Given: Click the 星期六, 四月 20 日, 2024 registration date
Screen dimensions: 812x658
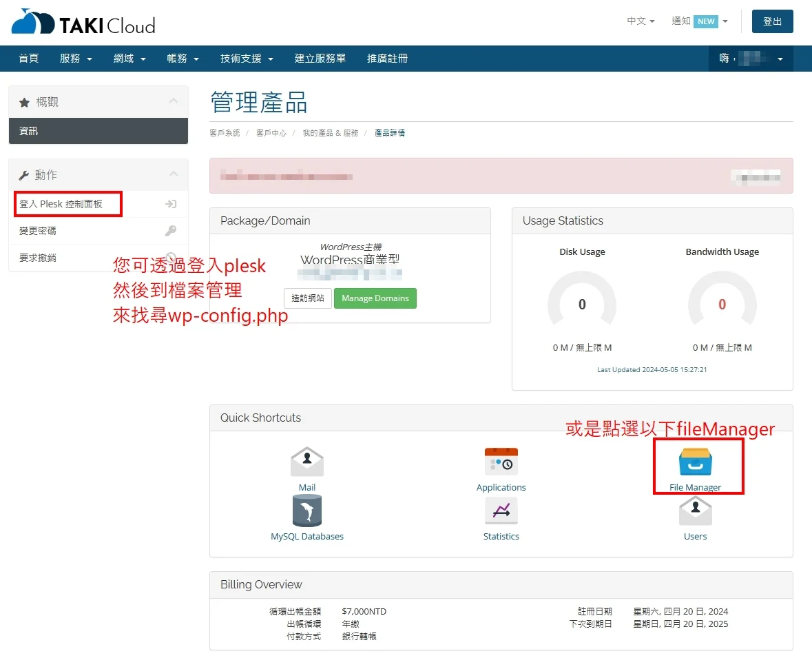Looking at the screenshot, I should [x=680, y=612].
